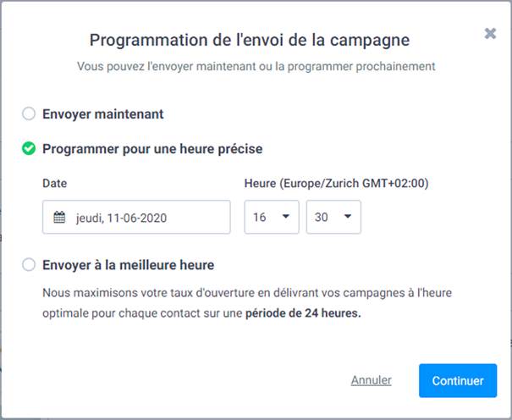This screenshot has width=512, height=420.
Task: Click the "Date" field label
Action: point(54,183)
